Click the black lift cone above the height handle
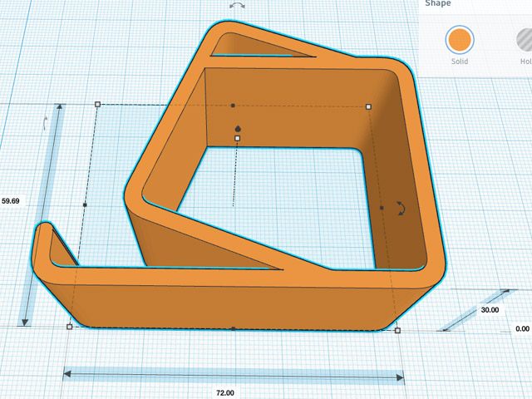 238,129
